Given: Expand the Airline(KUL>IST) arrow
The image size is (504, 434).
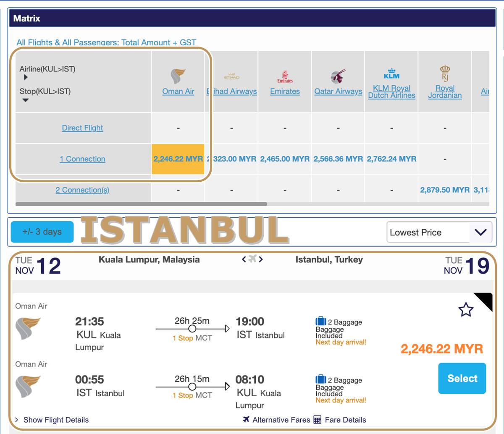Looking at the screenshot, I should tap(26, 77).
